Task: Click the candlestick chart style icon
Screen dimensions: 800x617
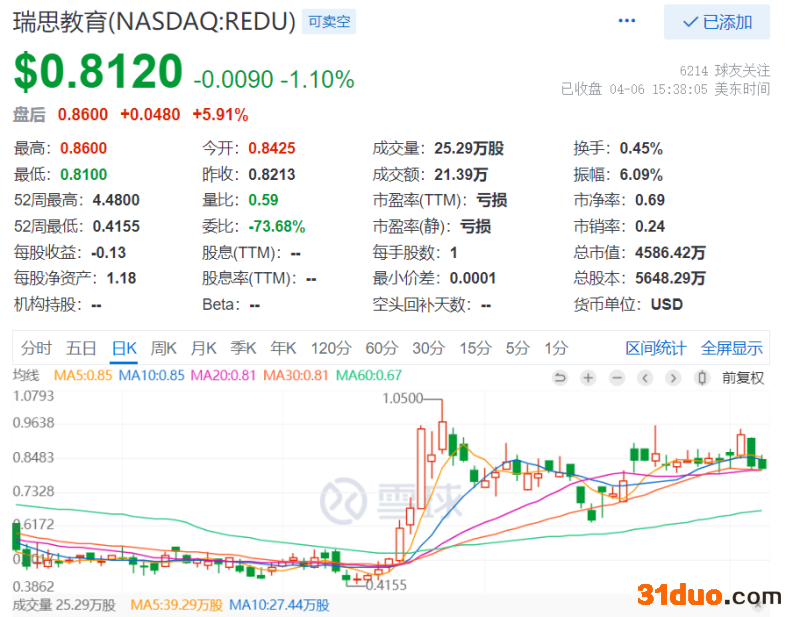Action: (x=702, y=377)
